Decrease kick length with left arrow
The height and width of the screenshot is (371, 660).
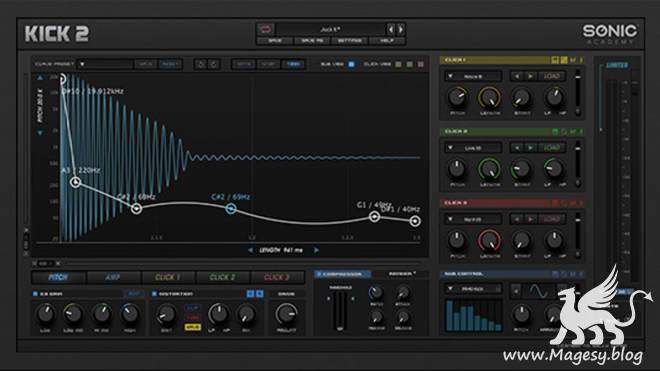click(x=250, y=250)
